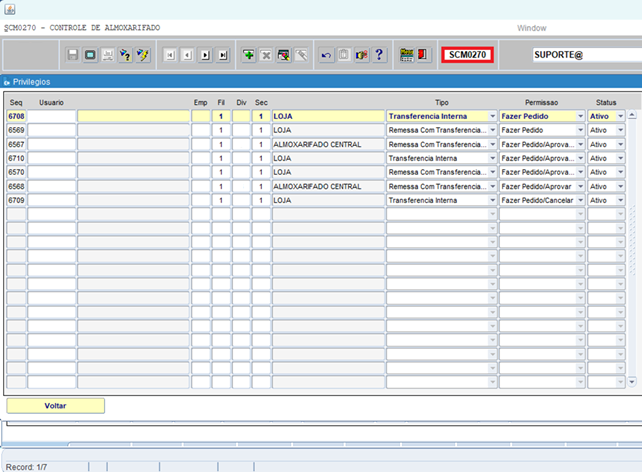Open Status dropdown for Seq 6708
The width and height of the screenshot is (642, 472).
tap(620, 116)
